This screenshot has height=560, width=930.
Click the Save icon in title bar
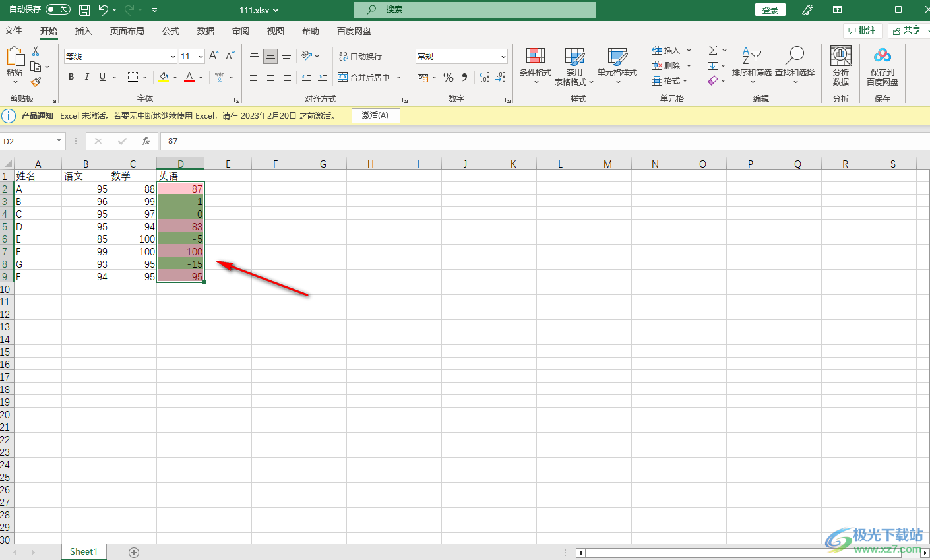tap(84, 10)
